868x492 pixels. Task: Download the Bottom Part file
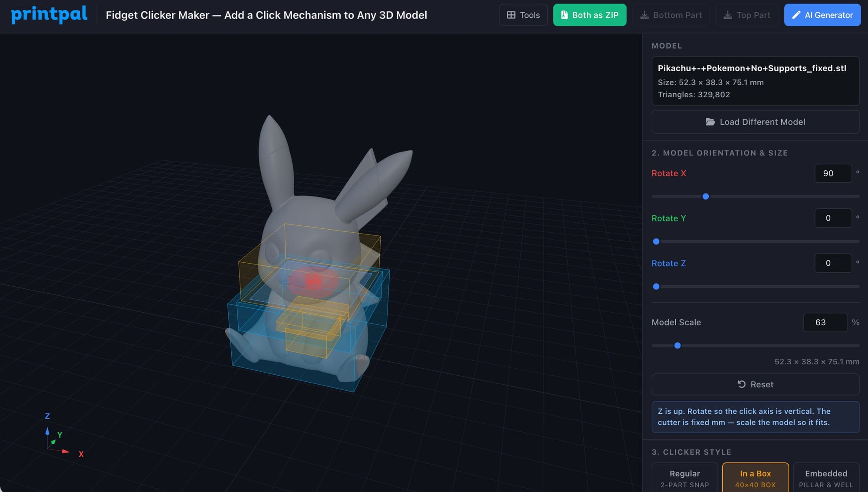pos(671,15)
